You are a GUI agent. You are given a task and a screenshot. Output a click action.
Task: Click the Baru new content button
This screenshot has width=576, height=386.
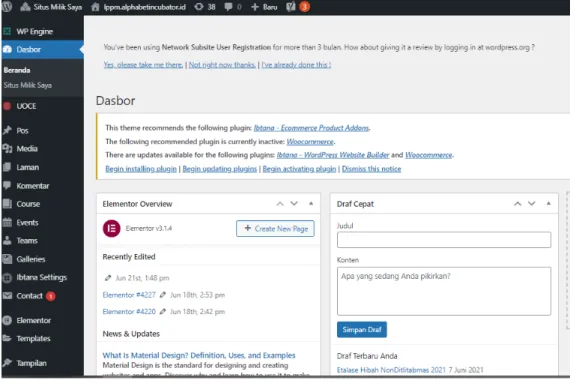264,7
